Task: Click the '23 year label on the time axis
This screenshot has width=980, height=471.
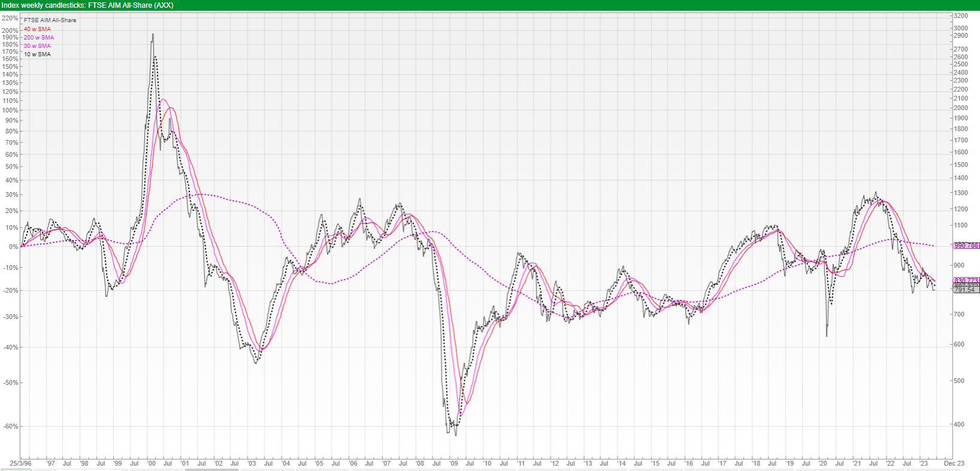Action: tap(924, 463)
